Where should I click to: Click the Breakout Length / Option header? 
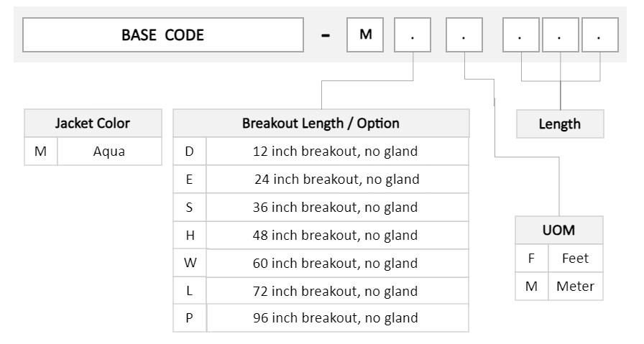(x=321, y=123)
